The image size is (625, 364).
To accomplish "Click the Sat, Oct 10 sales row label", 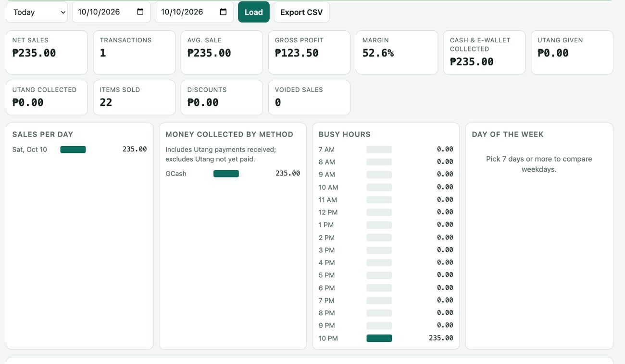I will pos(30,150).
